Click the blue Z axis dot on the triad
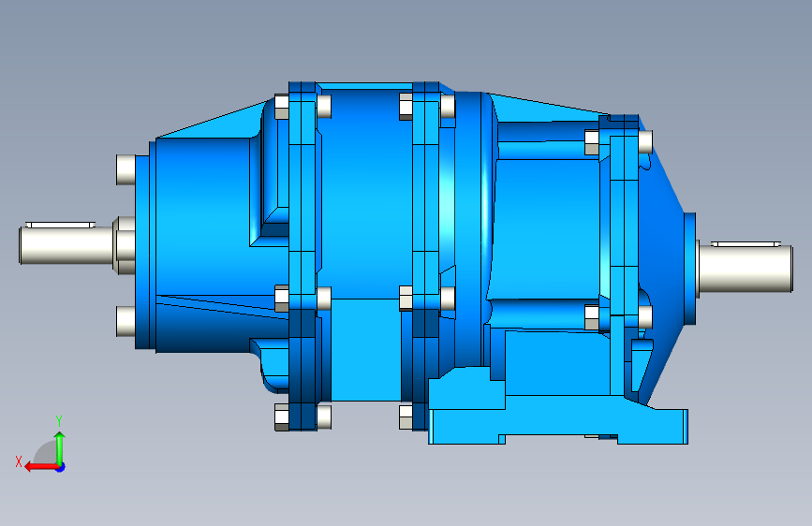The width and height of the screenshot is (812, 526). click(61, 467)
